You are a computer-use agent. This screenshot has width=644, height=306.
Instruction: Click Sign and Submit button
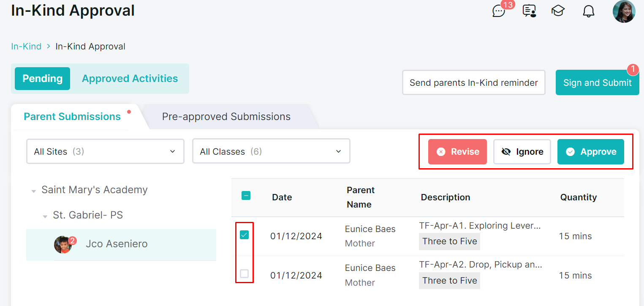click(597, 82)
